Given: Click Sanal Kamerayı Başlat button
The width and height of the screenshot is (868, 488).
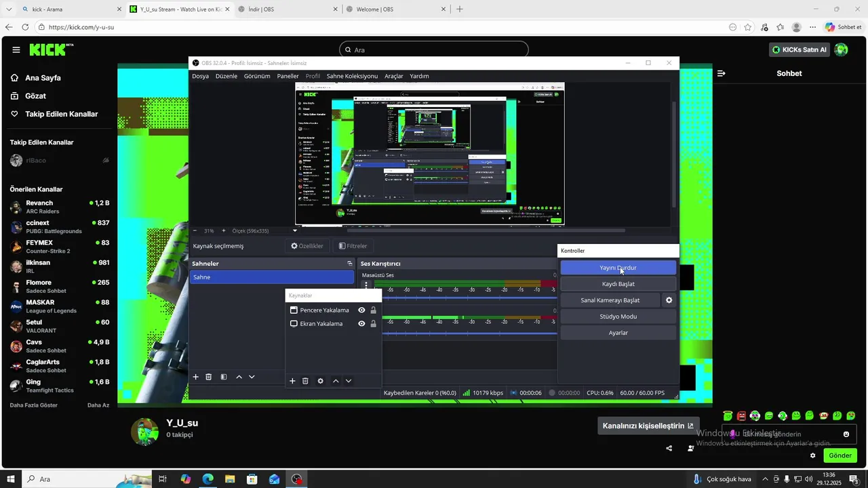Looking at the screenshot, I should (x=610, y=300).
